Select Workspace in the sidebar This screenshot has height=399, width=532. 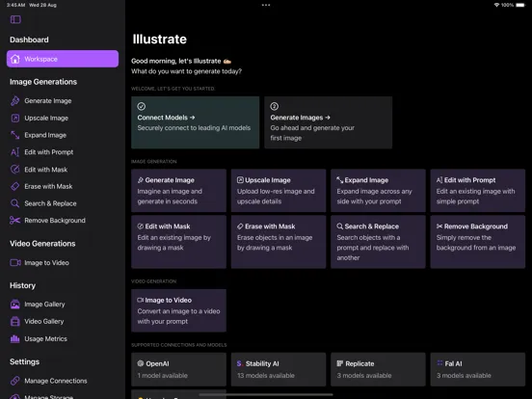click(x=63, y=59)
